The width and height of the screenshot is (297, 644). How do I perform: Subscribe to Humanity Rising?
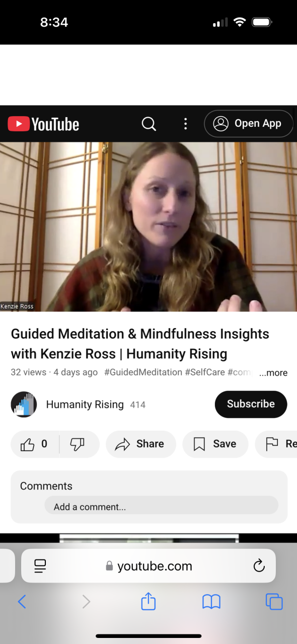pos(251,404)
